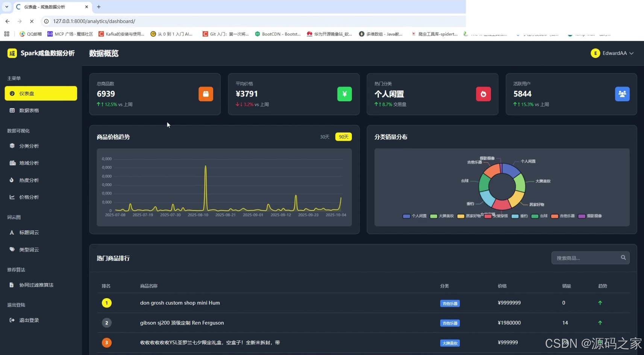Image resolution: width=644 pixels, height=355 pixels.
Task: Click the 销量 column header
Action: pos(567,286)
